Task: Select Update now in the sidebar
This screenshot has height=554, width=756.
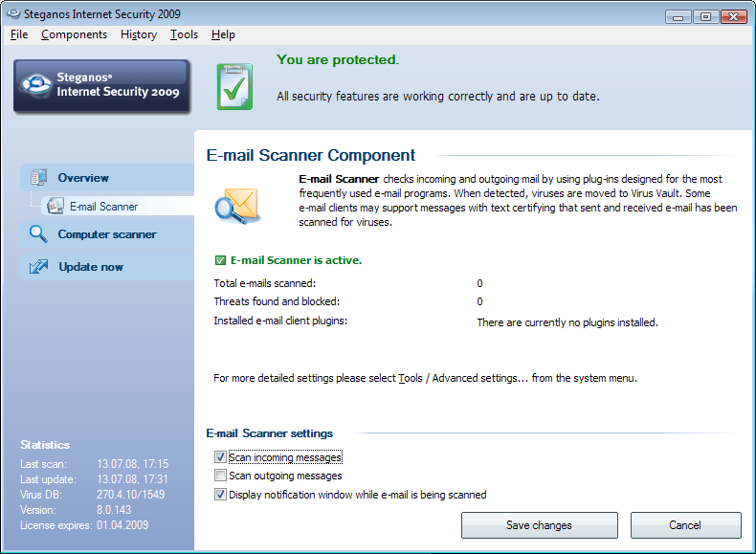Action: click(107, 267)
